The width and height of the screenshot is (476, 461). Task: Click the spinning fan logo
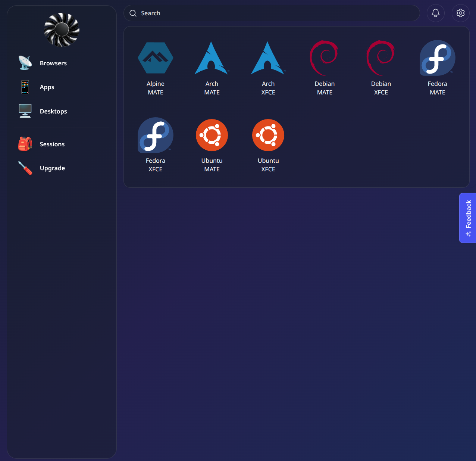coord(62,30)
